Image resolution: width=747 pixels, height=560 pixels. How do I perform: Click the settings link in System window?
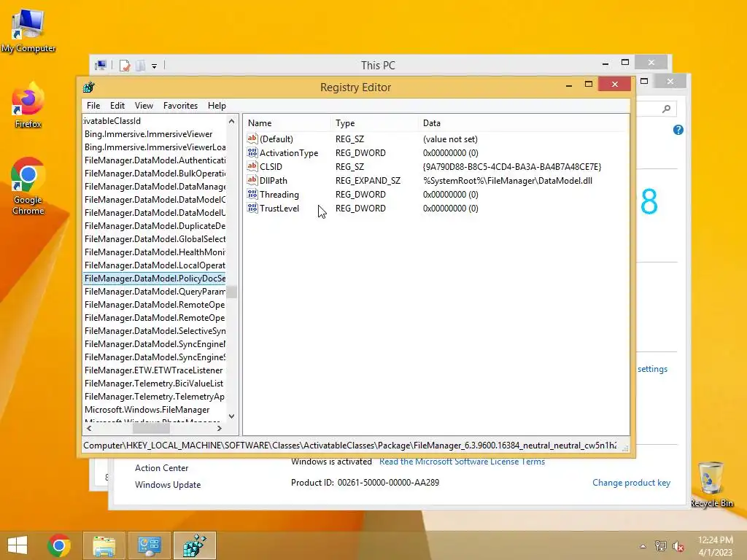(652, 368)
